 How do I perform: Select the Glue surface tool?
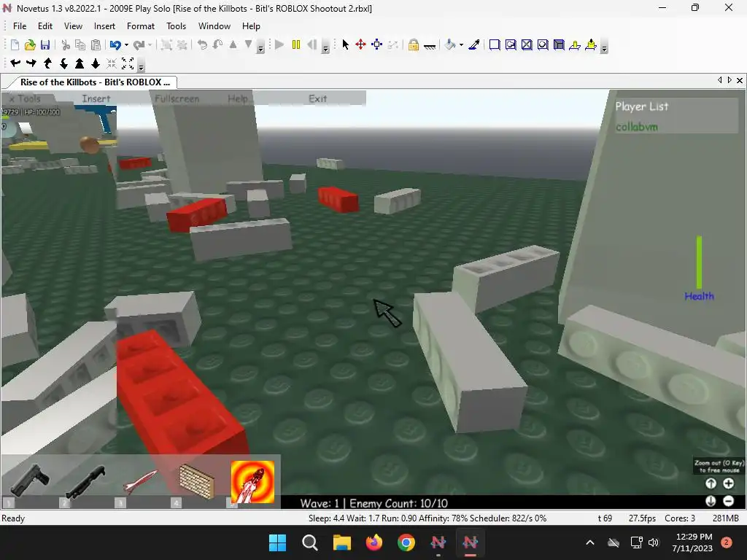[511, 44]
